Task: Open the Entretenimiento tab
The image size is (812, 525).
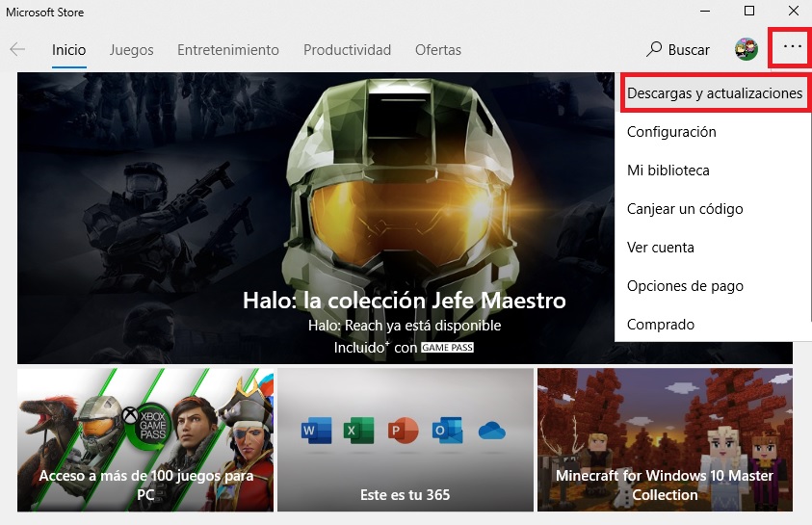Action: pos(228,50)
